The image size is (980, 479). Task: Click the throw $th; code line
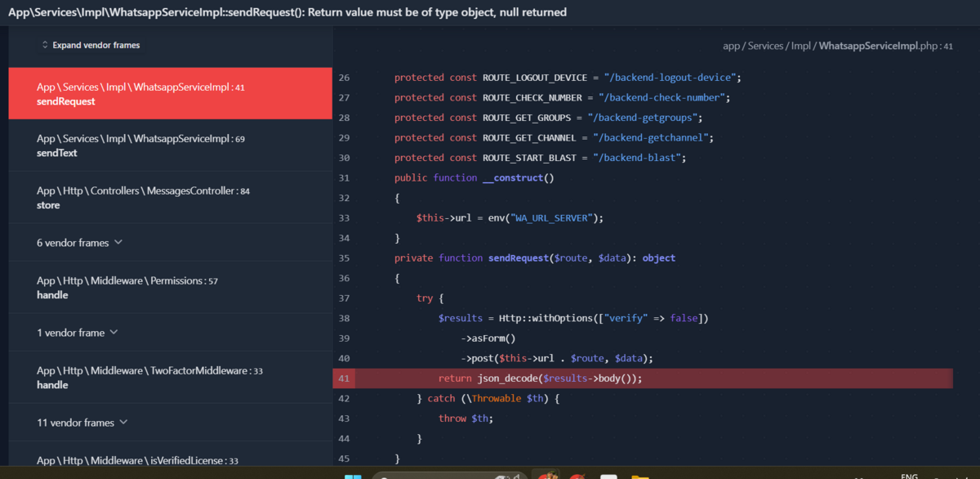(x=465, y=419)
